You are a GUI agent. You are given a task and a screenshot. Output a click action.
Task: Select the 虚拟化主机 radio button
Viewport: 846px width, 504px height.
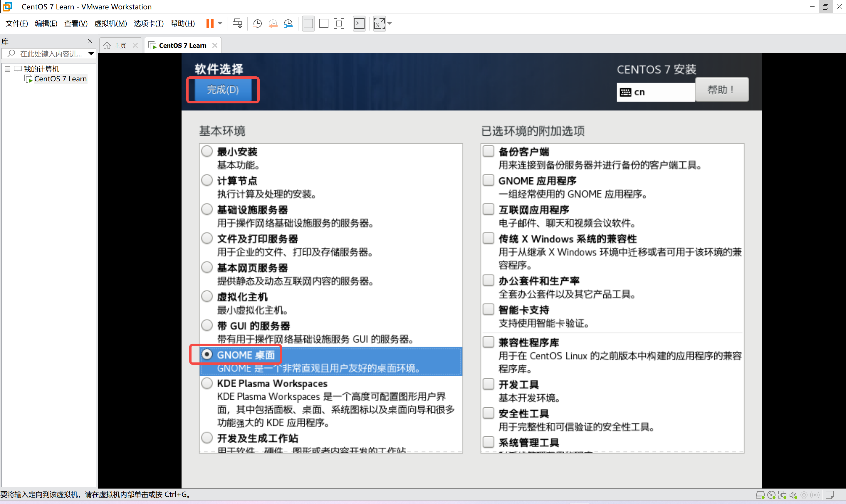click(x=207, y=296)
